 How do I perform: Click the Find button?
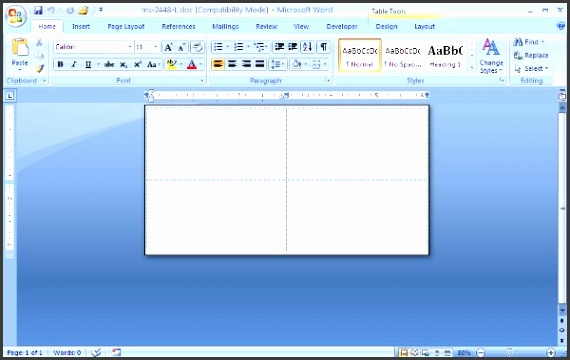click(529, 42)
